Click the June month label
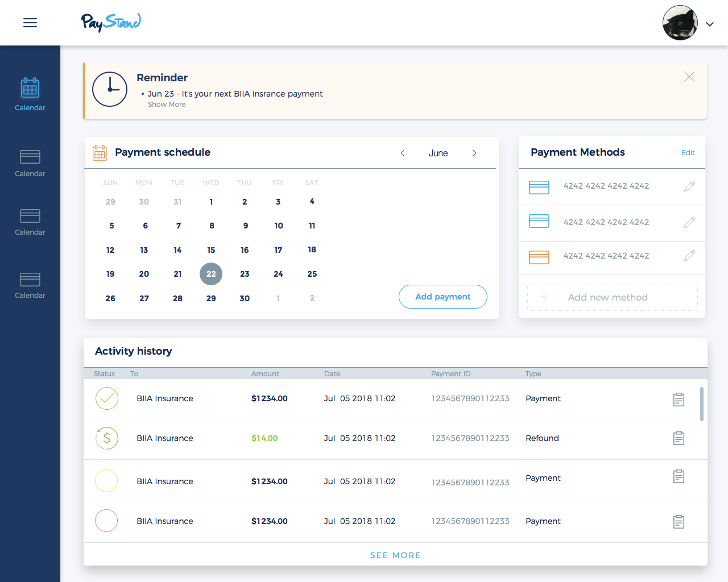Viewport: 728px width, 582px height. point(439,153)
